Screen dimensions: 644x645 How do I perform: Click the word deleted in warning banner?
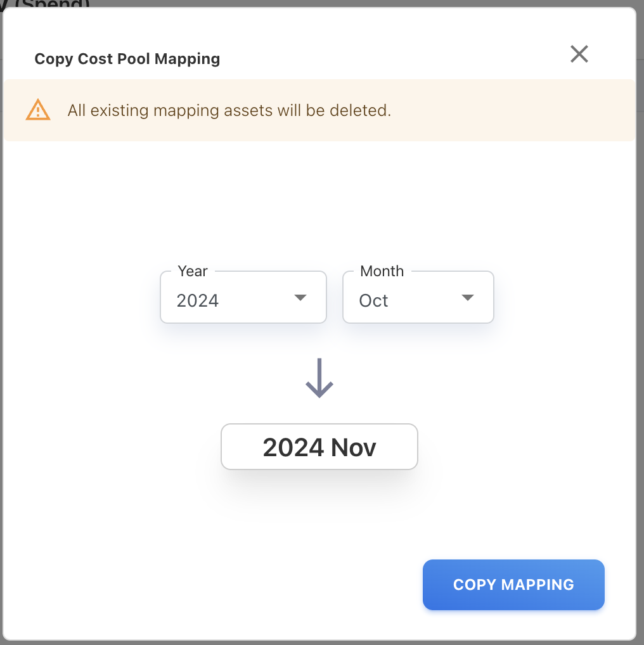(363, 110)
